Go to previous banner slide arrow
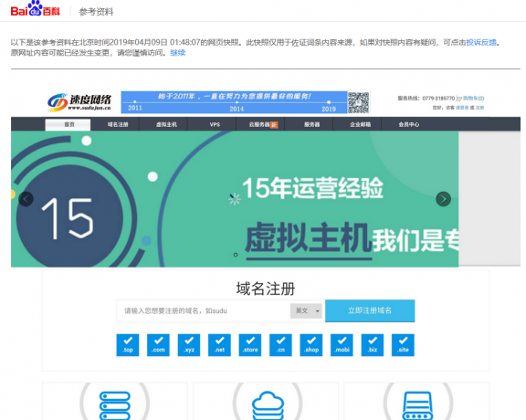This screenshot has width=526, height=420. point(26,199)
